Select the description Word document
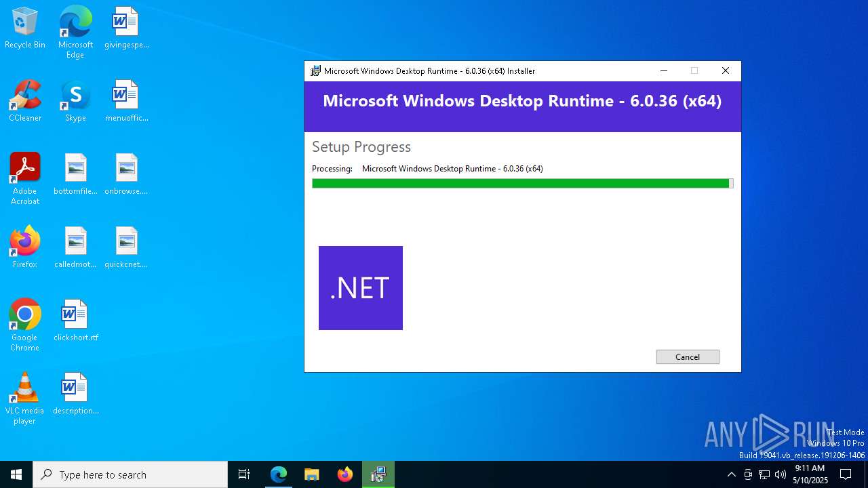This screenshot has height=488, width=868. tap(75, 394)
